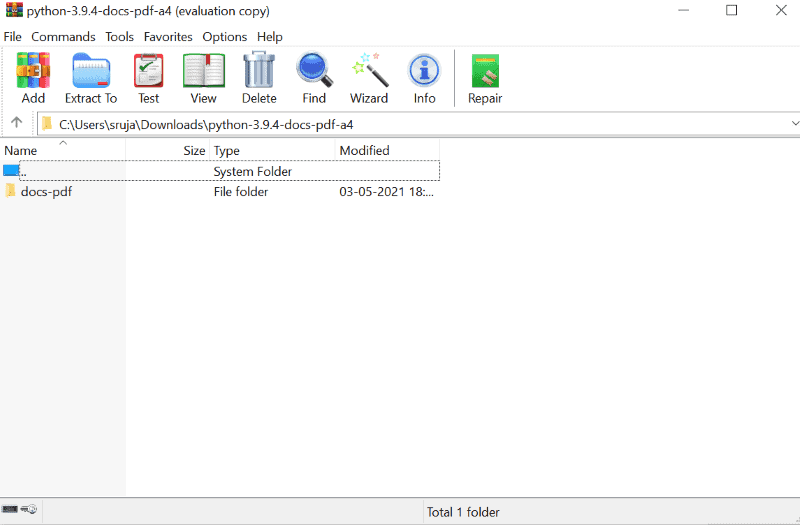
Task: Click the 'Total 1 folder' status text
Action: click(463, 512)
